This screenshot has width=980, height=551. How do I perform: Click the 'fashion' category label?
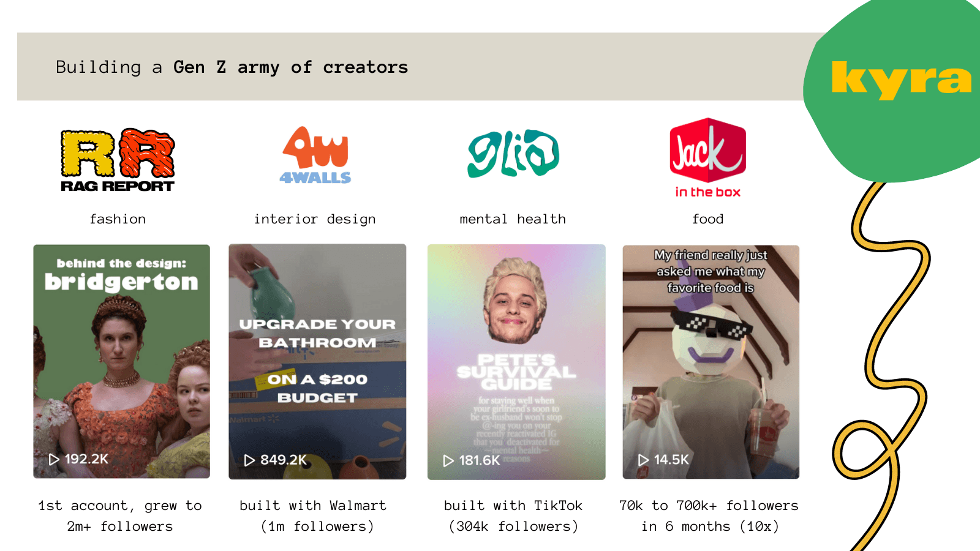click(118, 219)
